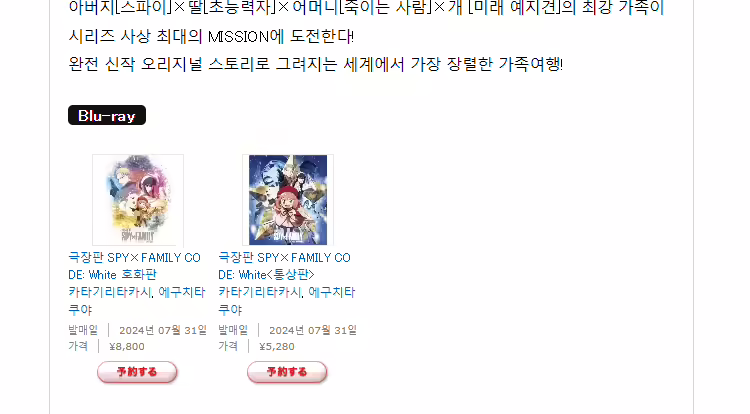
Task: Click the sentence starting with 완전 신작 오리지널
Action: click(316, 64)
